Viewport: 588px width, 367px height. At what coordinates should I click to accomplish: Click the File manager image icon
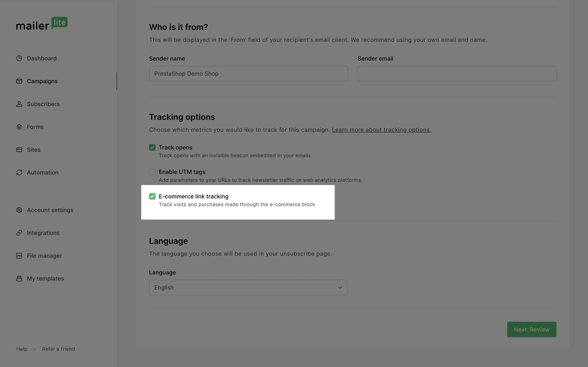click(19, 256)
